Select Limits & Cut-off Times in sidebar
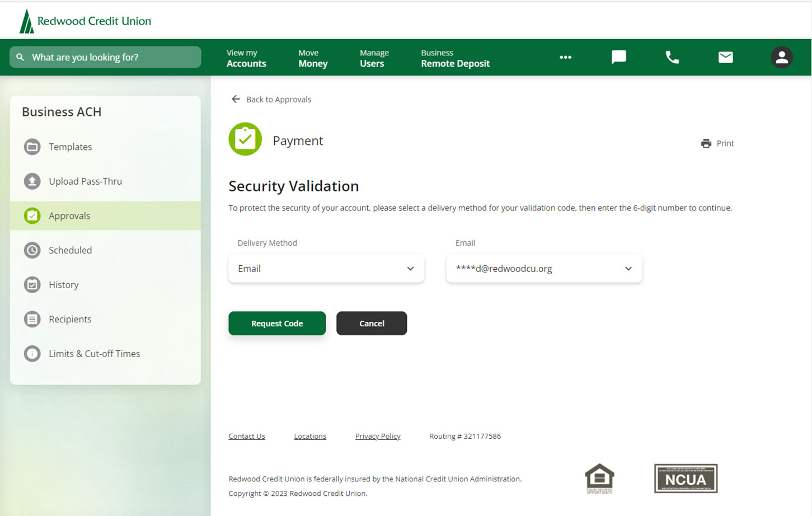The width and height of the screenshot is (812, 516). click(x=105, y=354)
